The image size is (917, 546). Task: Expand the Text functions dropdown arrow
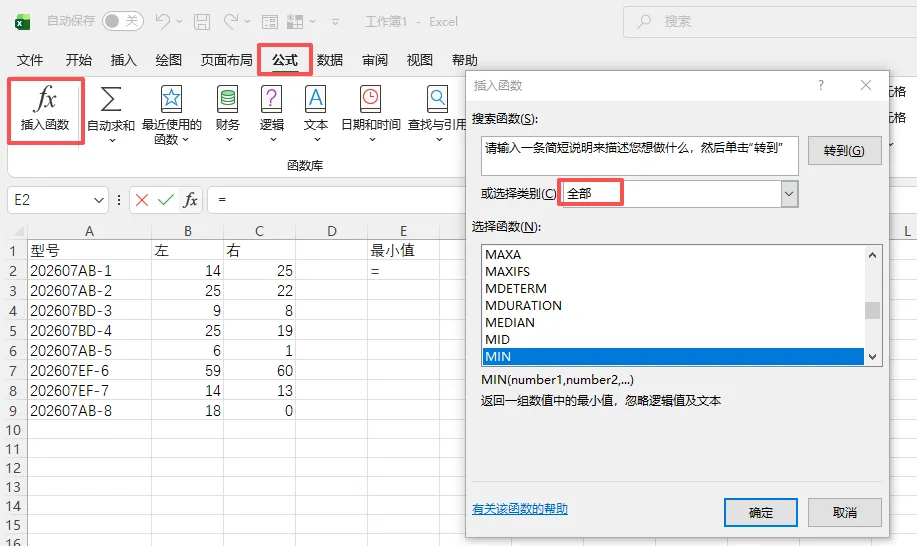316,140
